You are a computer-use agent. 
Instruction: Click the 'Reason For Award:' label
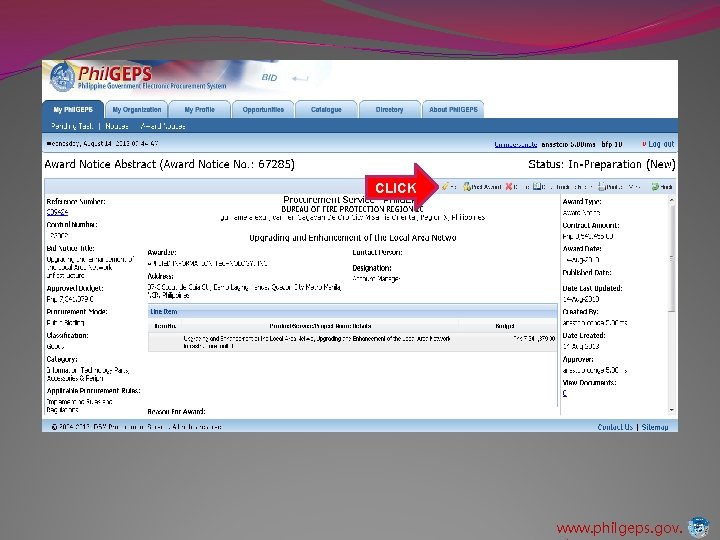176,411
